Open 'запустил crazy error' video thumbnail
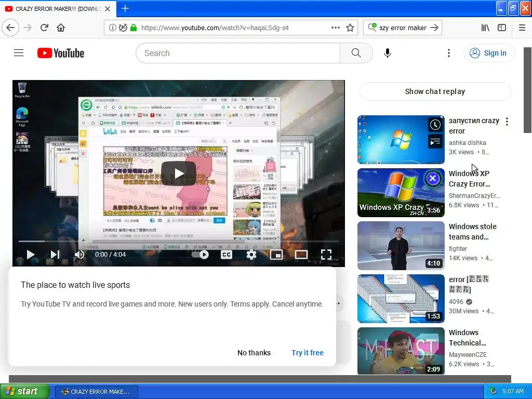Screen dimensions: 532x399 pyautogui.click(x=401, y=139)
